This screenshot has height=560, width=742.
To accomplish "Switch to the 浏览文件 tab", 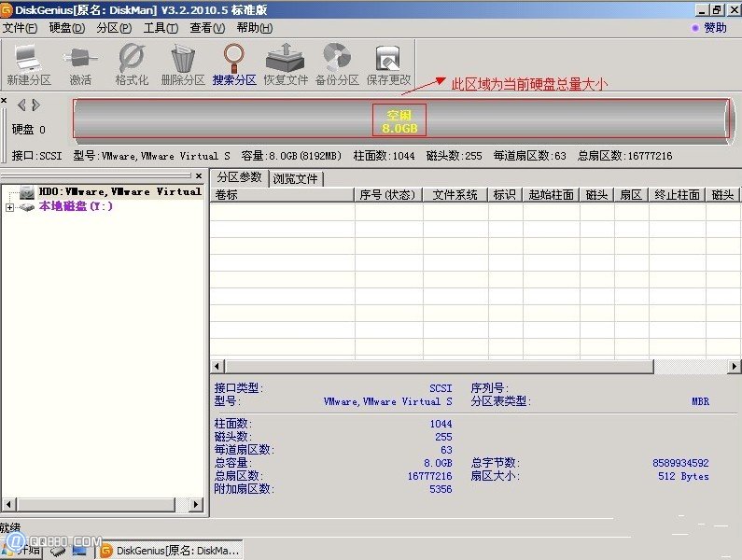I will pyautogui.click(x=296, y=178).
